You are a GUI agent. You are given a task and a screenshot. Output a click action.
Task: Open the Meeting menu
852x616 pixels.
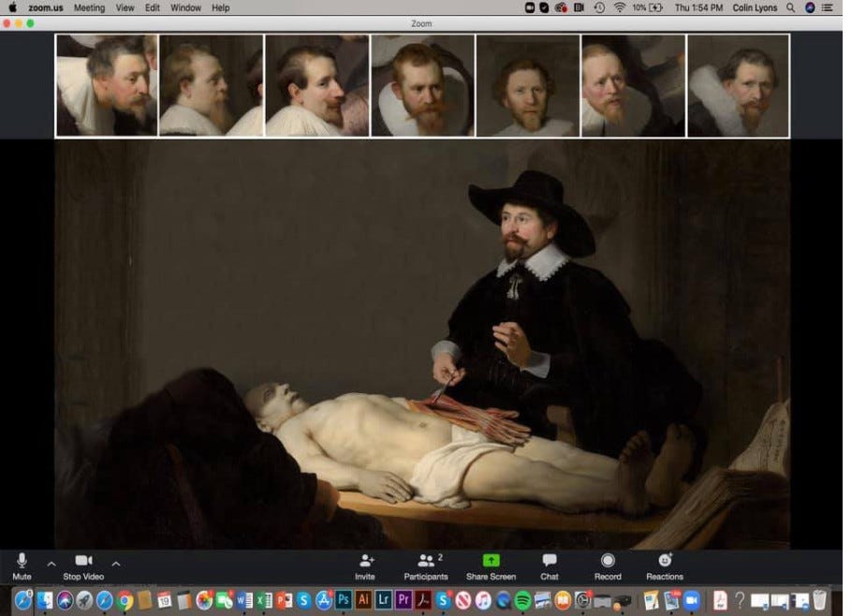pyautogui.click(x=89, y=7)
